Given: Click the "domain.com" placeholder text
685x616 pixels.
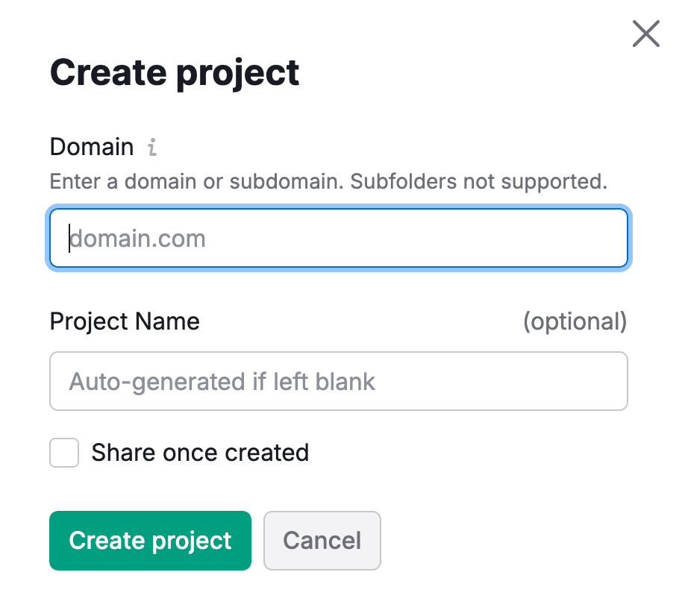Looking at the screenshot, I should (x=138, y=239).
